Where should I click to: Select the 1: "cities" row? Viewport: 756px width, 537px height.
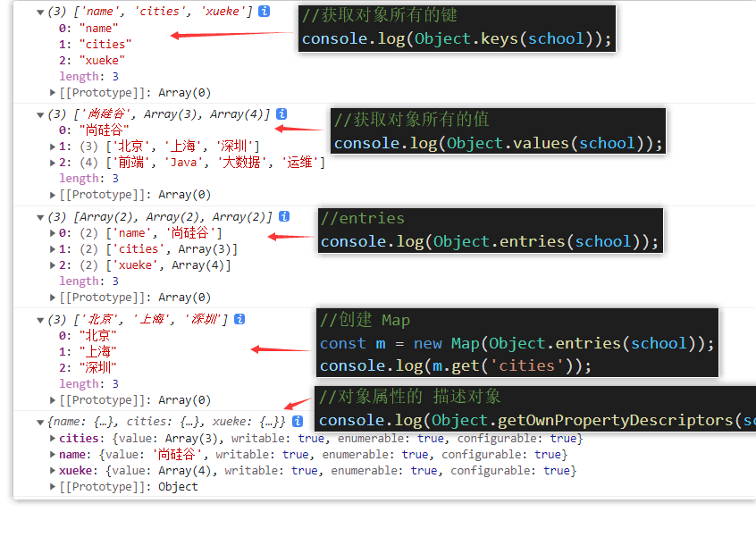click(95, 44)
